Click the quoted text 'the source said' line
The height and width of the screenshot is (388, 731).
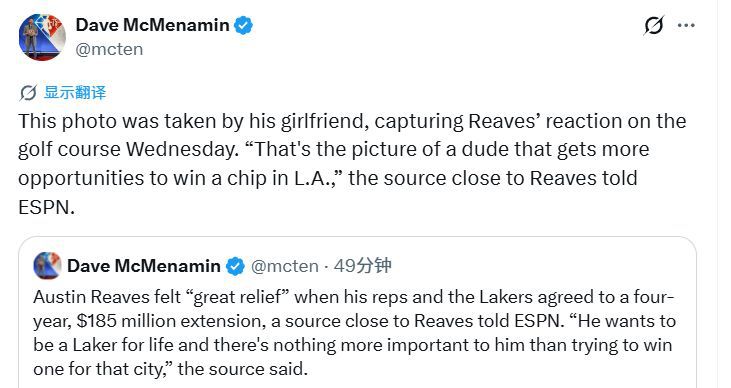click(x=170, y=369)
